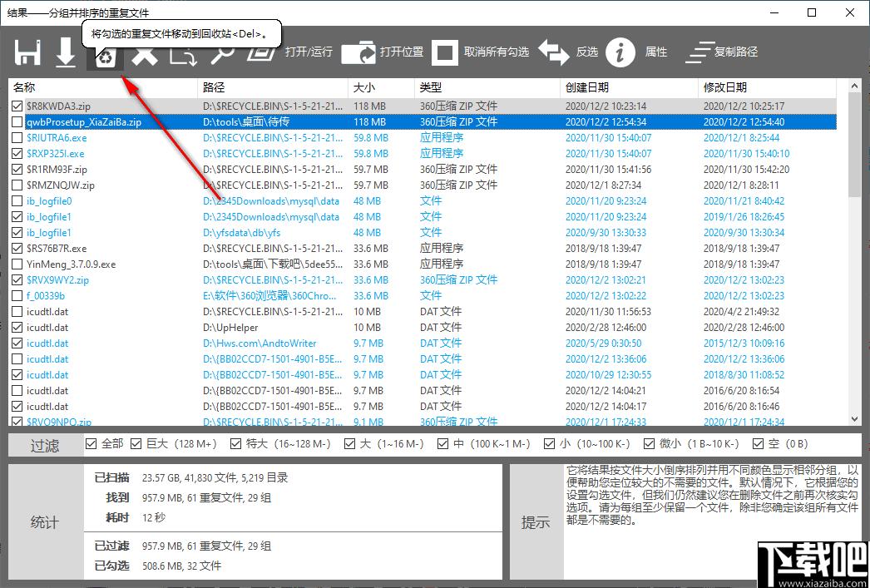Image resolution: width=870 pixels, height=588 pixels.
Task: Click path D:\Hws.com\AndtoWriter
Action: [x=260, y=343]
